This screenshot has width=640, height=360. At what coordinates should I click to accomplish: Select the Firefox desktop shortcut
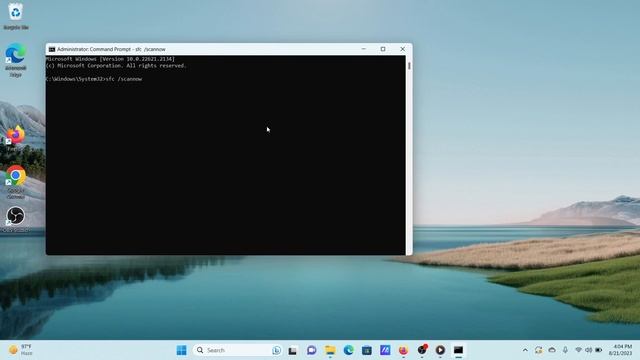click(16, 139)
